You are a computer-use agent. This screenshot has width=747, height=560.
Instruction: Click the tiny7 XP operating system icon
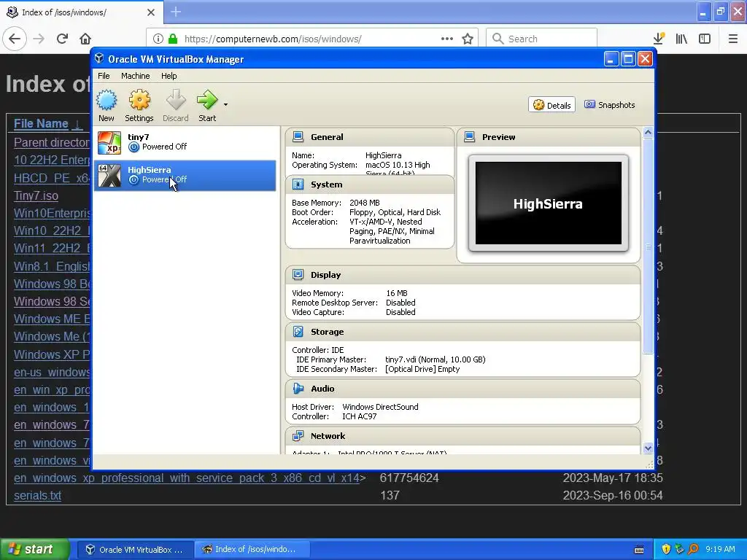(109, 143)
